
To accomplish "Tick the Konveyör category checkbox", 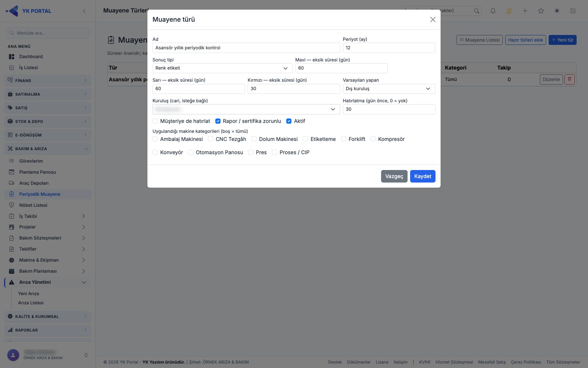I will [x=155, y=152].
